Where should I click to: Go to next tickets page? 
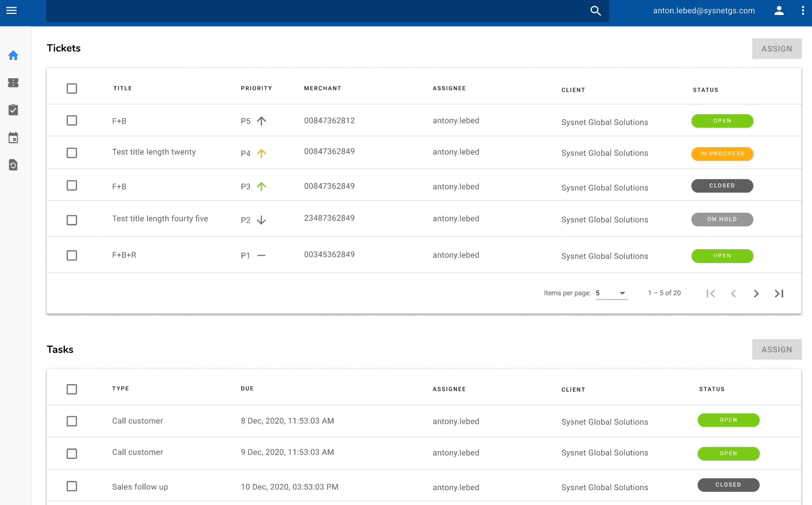[756, 294]
